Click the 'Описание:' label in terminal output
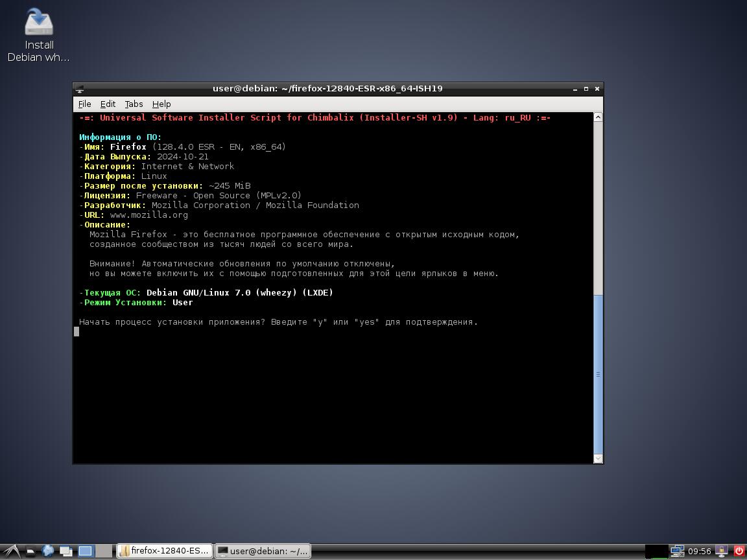 [x=107, y=225]
